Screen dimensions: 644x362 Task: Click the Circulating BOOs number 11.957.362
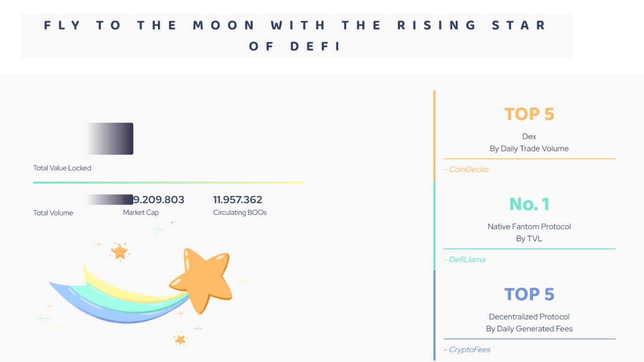[238, 200]
